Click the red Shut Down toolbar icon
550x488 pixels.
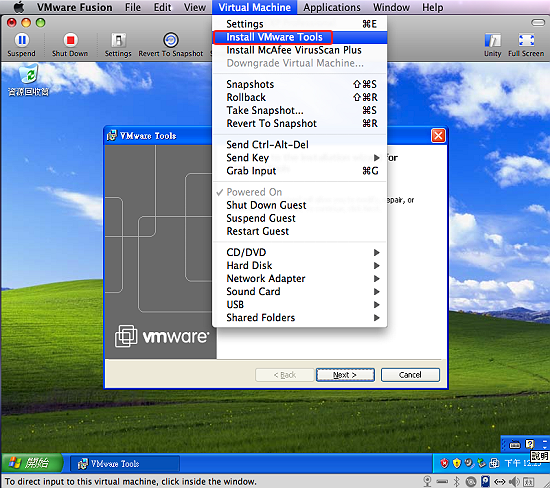70,40
